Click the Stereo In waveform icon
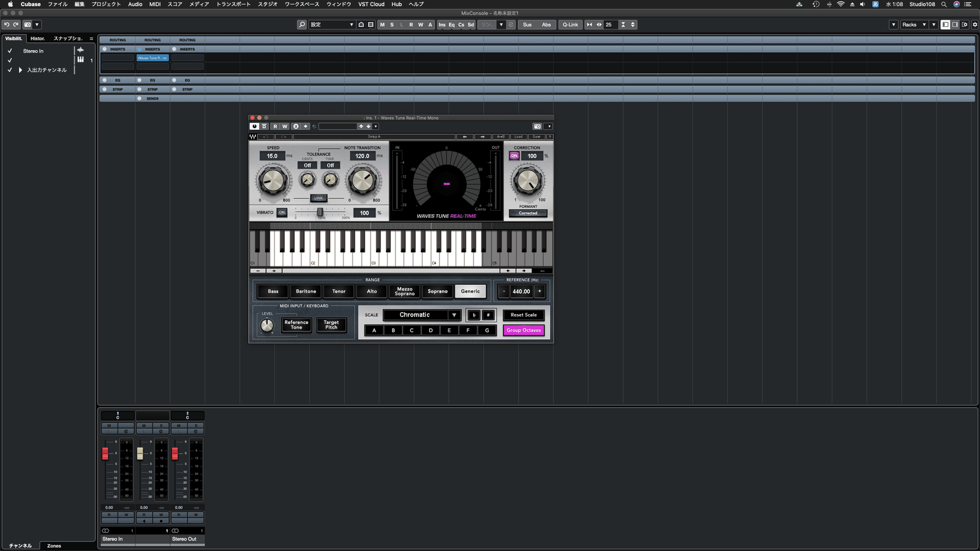The image size is (980, 551). (x=80, y=50)
